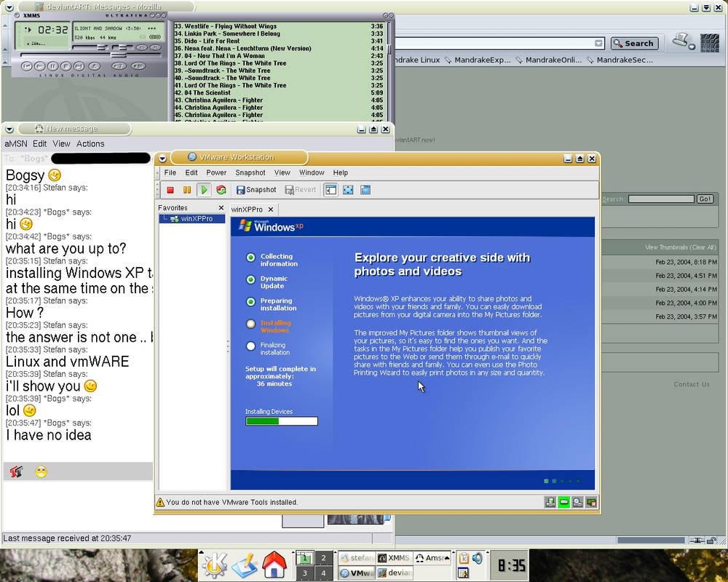Click XMMS eject button
Image resolution: width=728 pixels, height=582 pixels.
tap(94, 66)
